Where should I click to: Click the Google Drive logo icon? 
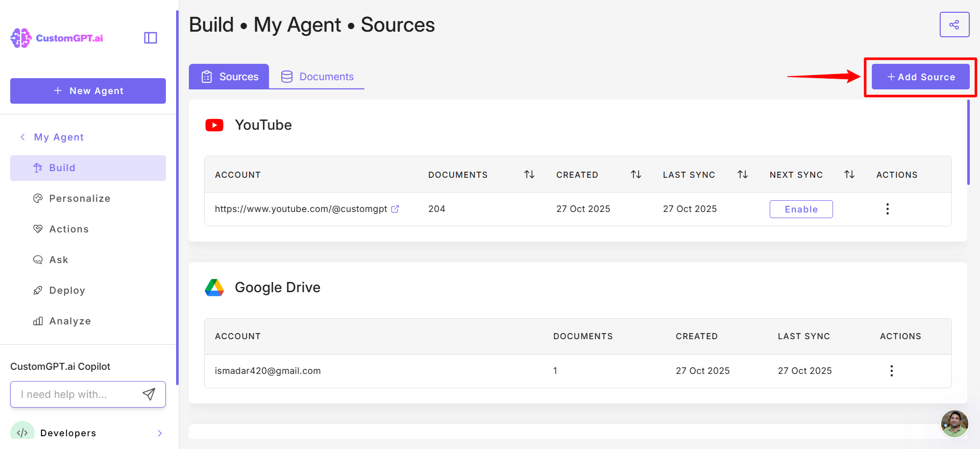point(214,288)
